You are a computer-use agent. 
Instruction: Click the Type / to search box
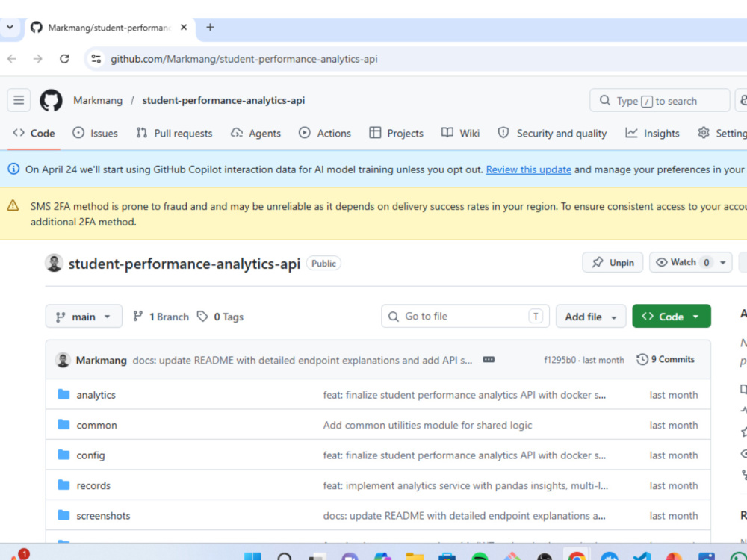point(660,101)
